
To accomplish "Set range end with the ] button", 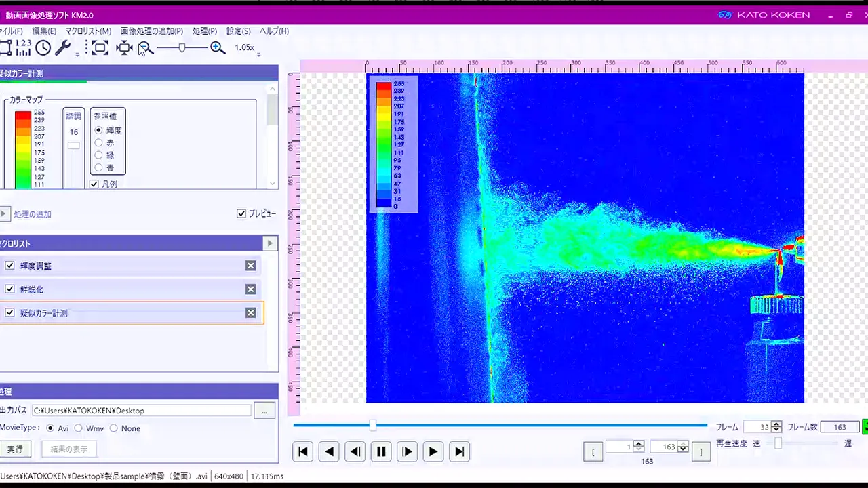I will (x=701, y=452).
